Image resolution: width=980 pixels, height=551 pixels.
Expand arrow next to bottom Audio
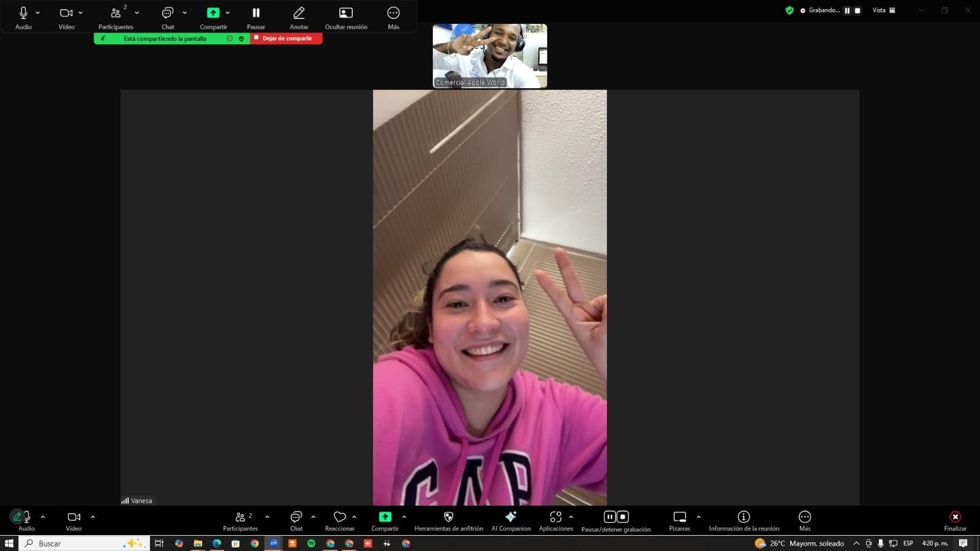43,517
